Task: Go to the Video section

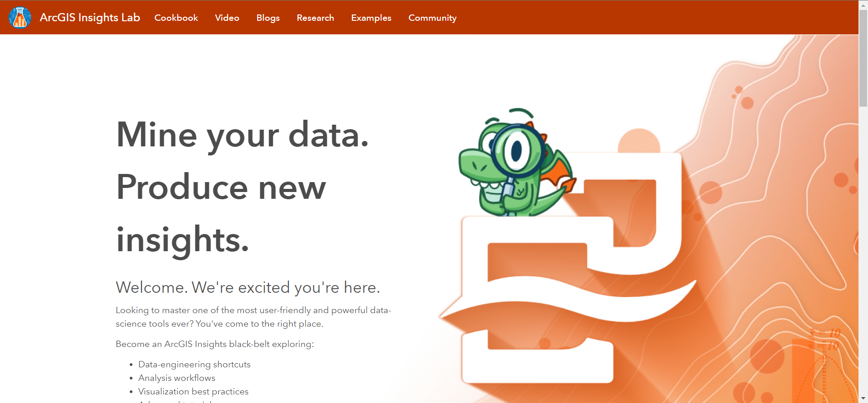Action: click(x=227, y=18)
